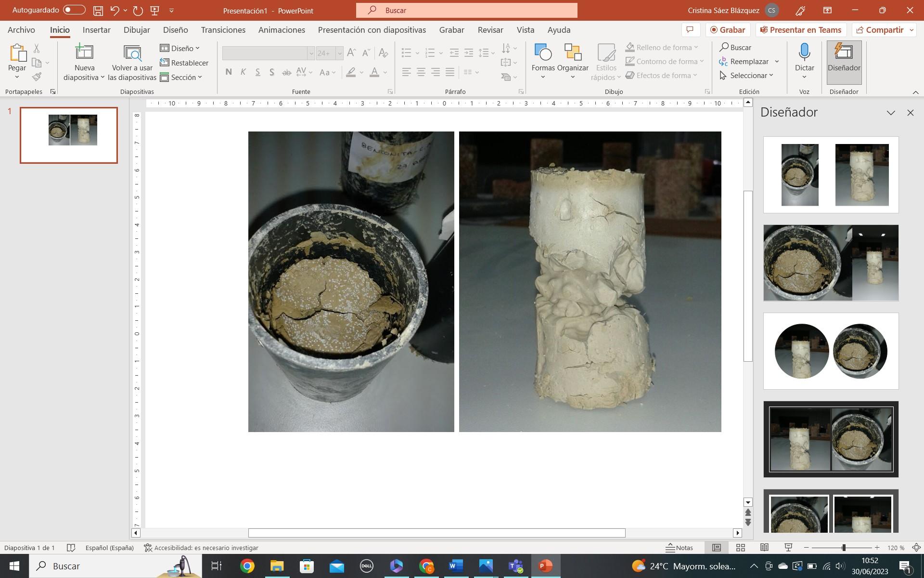Switch to the Transiciones tab
Viewport: 924px width, 578px height.
[223, 30]
